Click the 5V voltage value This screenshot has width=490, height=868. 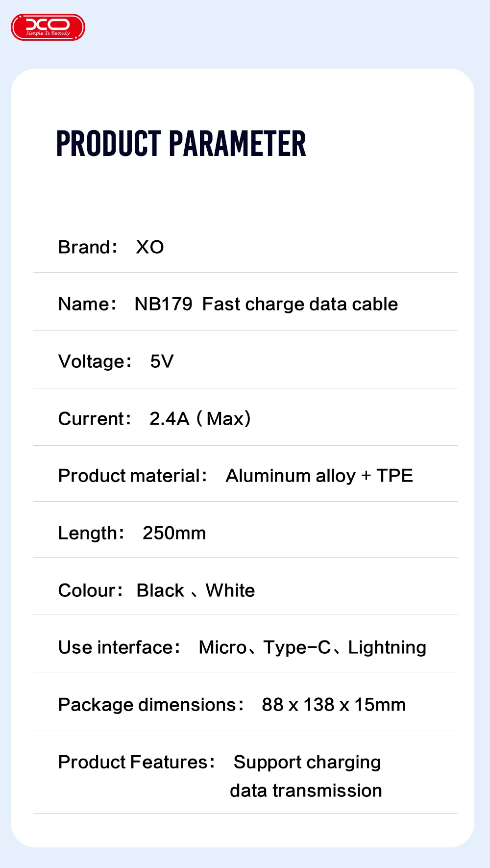click(162, 361)
